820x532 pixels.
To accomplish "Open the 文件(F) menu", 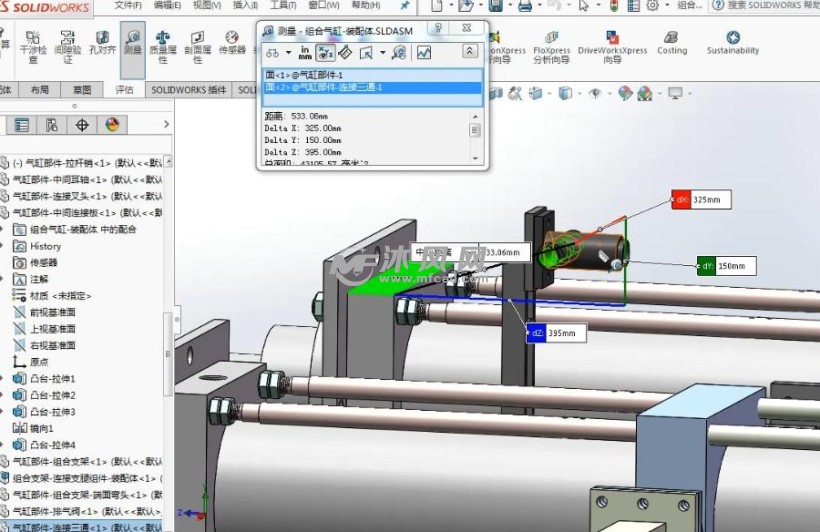I will [x=128, y=5].
